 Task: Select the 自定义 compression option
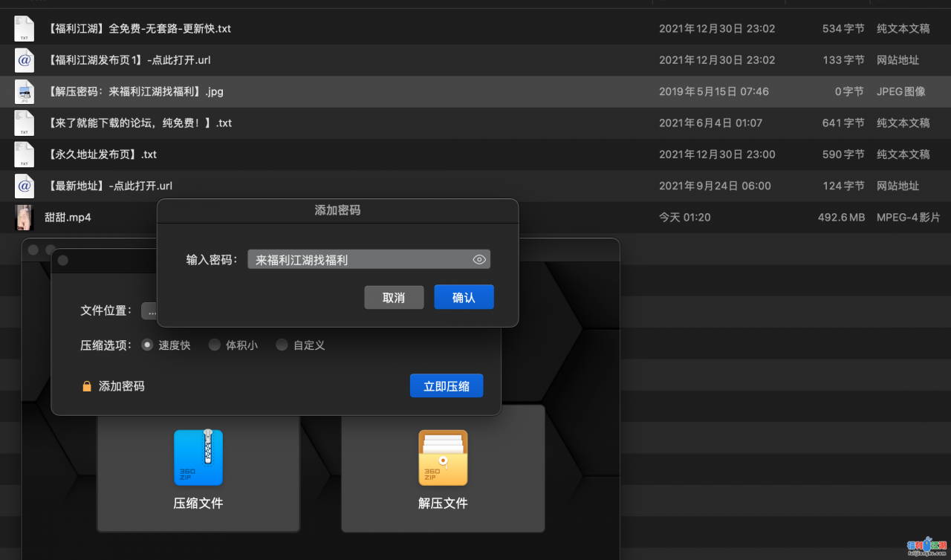point(282,345)
